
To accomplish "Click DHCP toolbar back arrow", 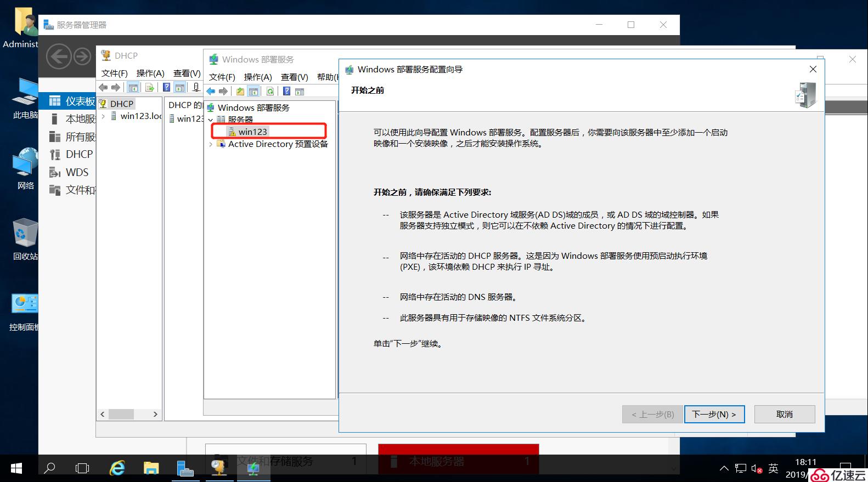I will [103, 87].
